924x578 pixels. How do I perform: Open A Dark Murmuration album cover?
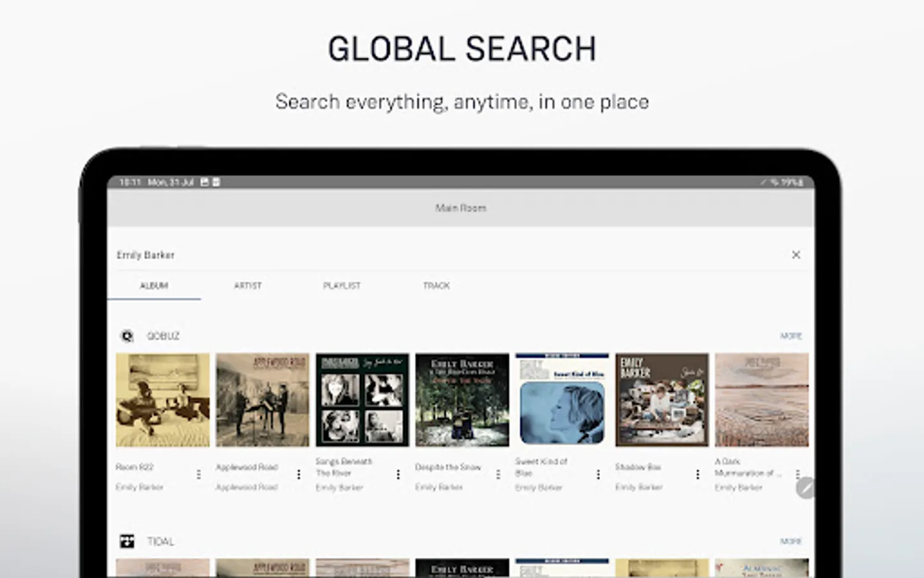pyautogui.click(x=762, y=399)
